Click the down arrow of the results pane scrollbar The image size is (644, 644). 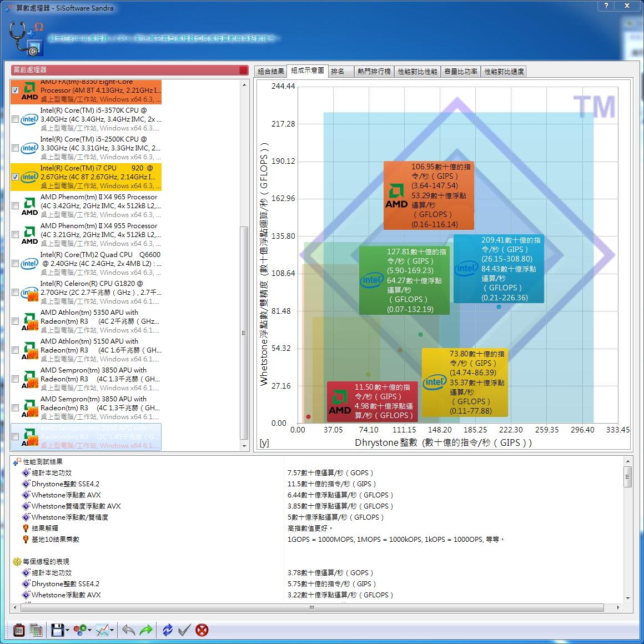627,598
